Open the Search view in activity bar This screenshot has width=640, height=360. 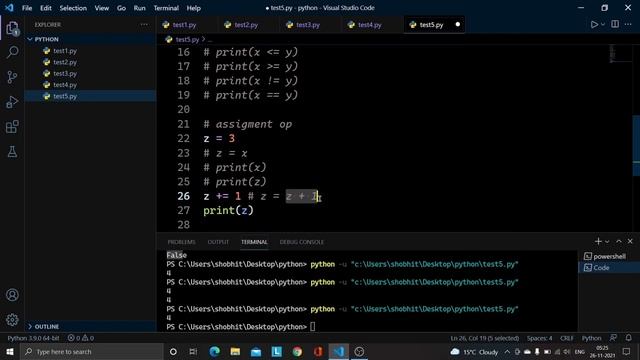point(12,52)
